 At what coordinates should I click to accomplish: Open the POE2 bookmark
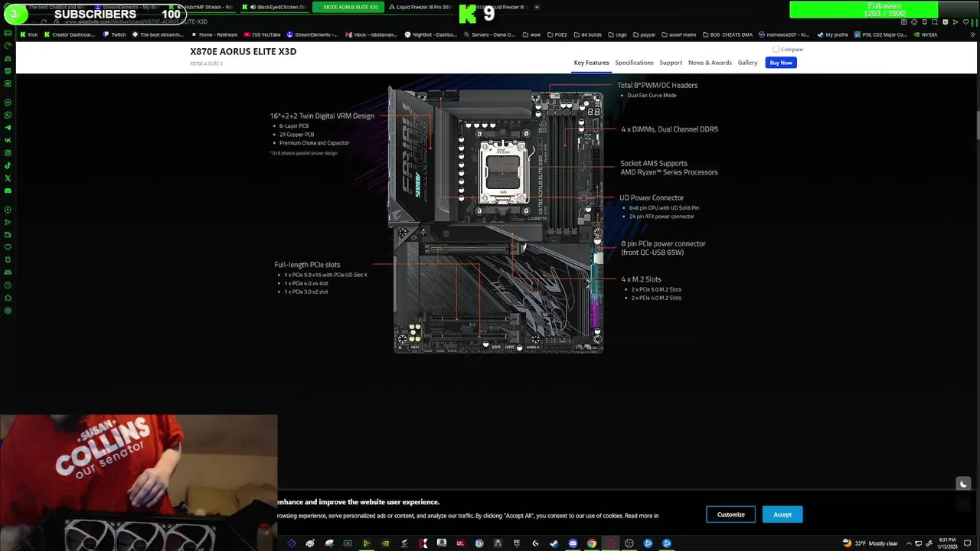[556, 34]
